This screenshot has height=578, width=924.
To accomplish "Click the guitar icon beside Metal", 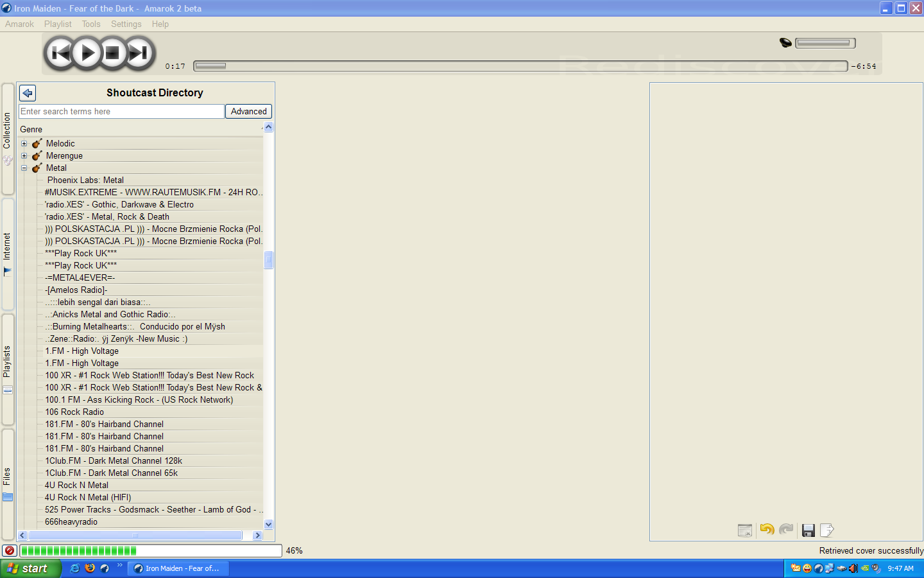I will (37, 168).
